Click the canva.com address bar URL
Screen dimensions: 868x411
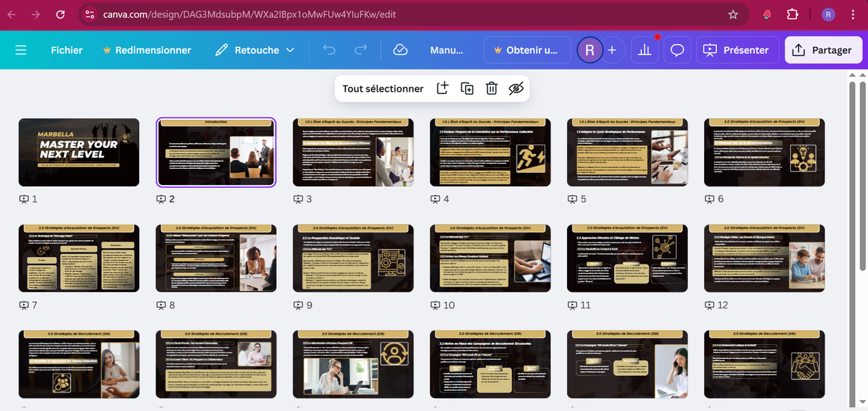(249, 14)
